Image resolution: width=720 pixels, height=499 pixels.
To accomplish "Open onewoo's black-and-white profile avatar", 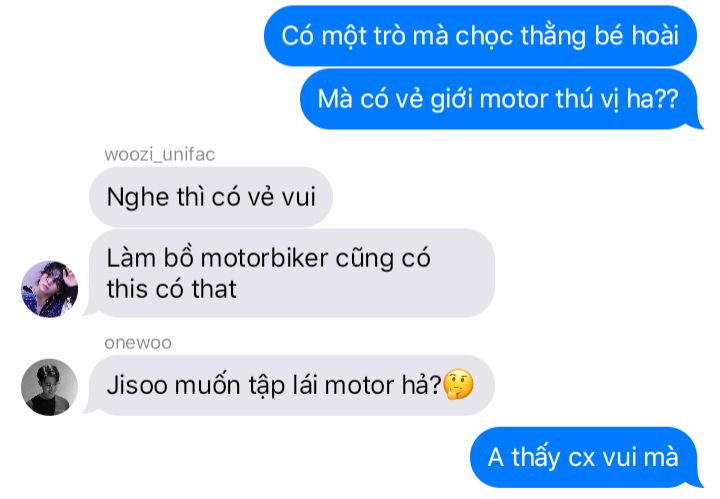I will point(50,387).
